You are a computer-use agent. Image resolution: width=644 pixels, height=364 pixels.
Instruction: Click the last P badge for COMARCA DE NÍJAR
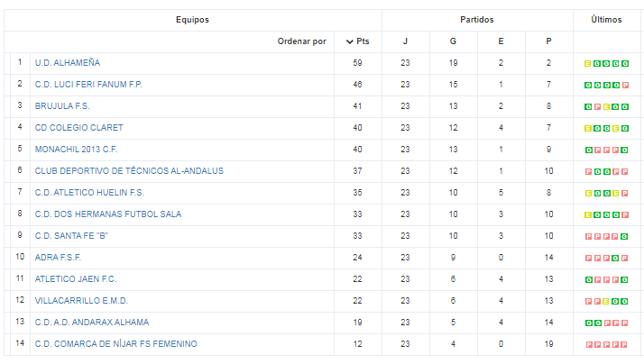pyautogui.click(x=624, y=345)
